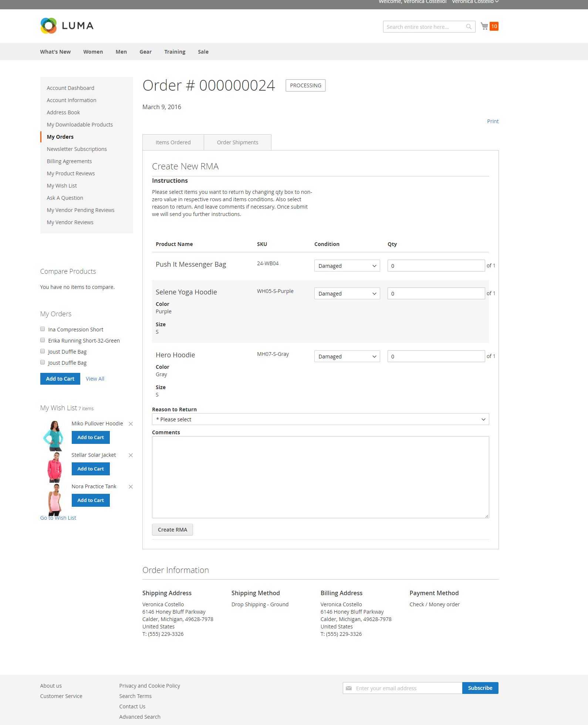Screen dimensions: 588x725
Task: Open Account Information in sidebar
Action: point(71,100)
